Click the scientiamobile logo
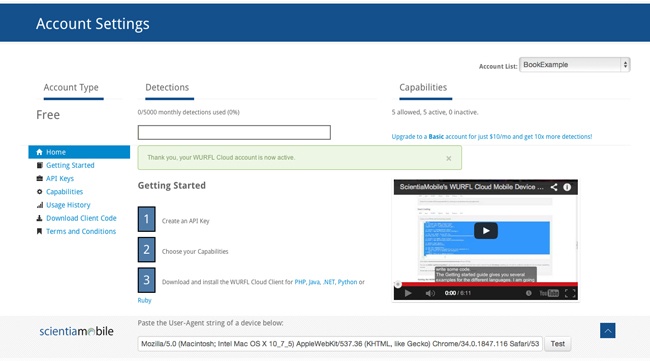The width and height of the screenshot is (650, 361). coord(76,331)
